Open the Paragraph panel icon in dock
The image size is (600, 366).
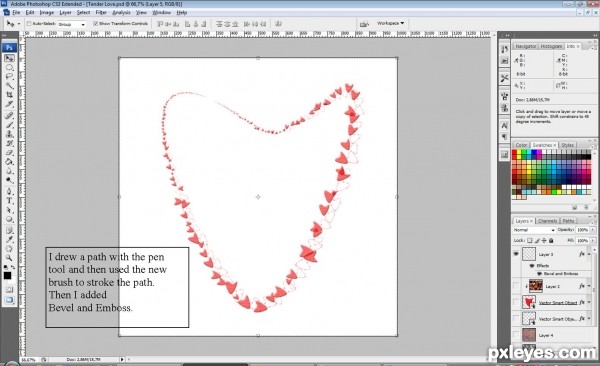[x=504, y=137]
